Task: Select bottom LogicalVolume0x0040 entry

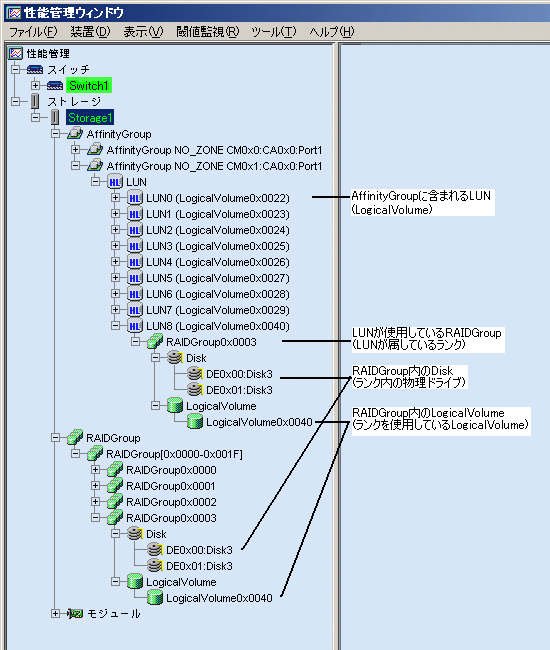Action: (219, 598)
